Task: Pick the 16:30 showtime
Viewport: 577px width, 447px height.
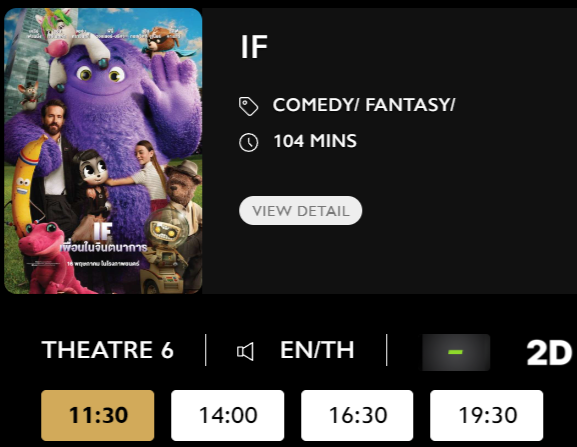Action: coord(357,415)
